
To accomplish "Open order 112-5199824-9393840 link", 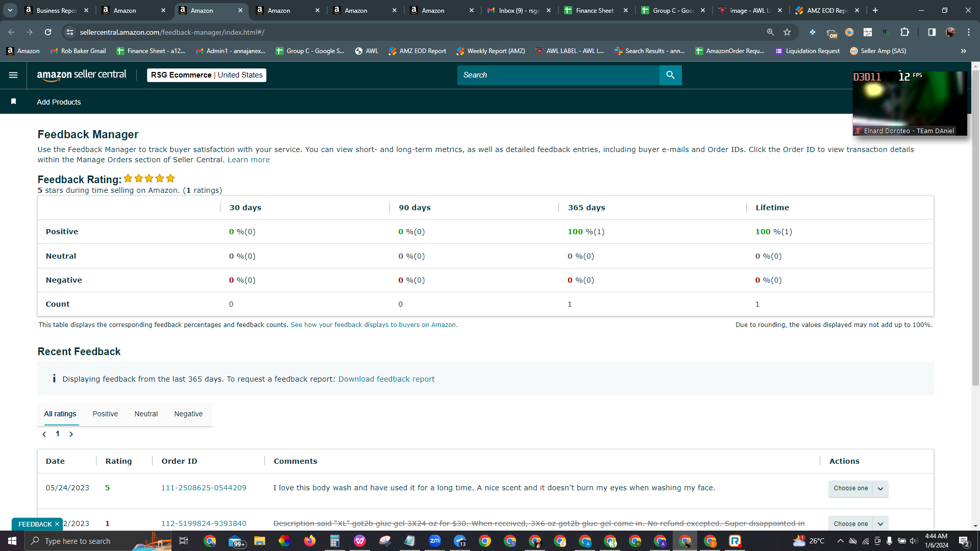I will pyautogui.click(x=204, y=523).
